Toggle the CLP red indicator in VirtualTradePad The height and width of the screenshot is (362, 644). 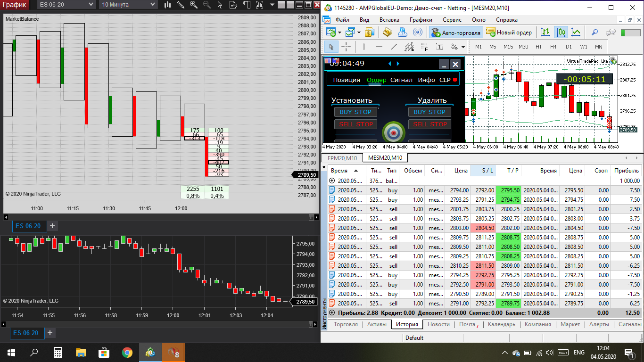pyautogui.click(x=455, y=80)
